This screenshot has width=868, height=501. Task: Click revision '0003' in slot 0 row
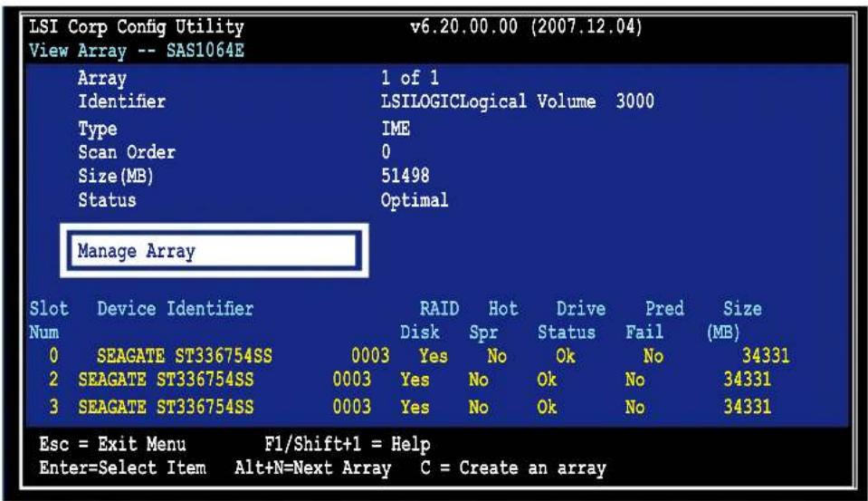[370, 355]
